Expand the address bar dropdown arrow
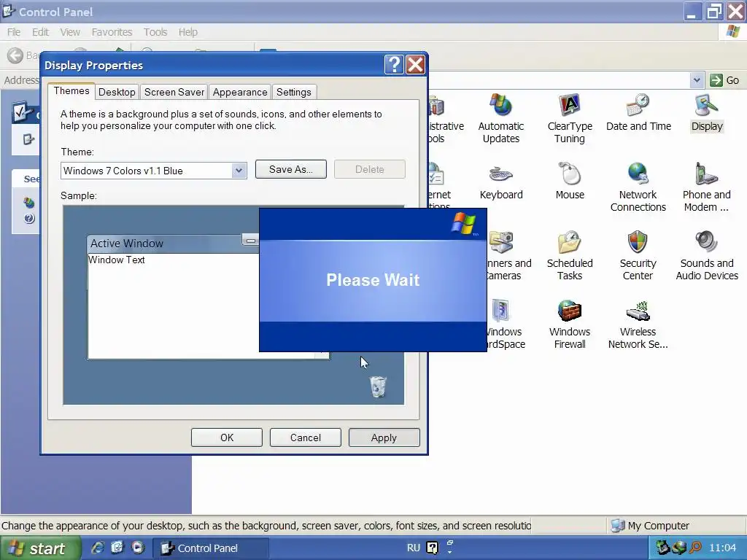747x560 pixels. click(697, 80)
